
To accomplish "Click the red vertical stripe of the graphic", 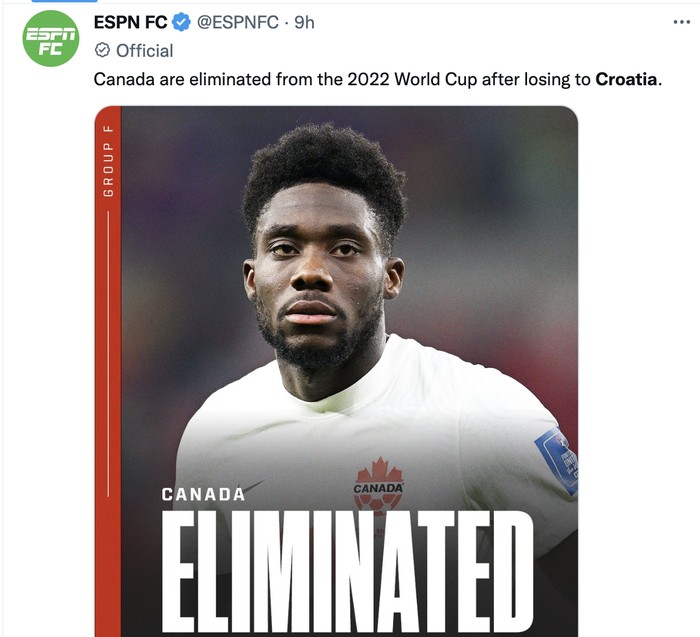I will 108,371.
